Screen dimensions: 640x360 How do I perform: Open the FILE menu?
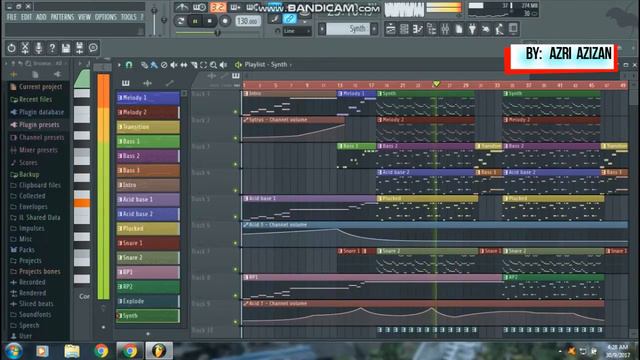tap(12, 17)
